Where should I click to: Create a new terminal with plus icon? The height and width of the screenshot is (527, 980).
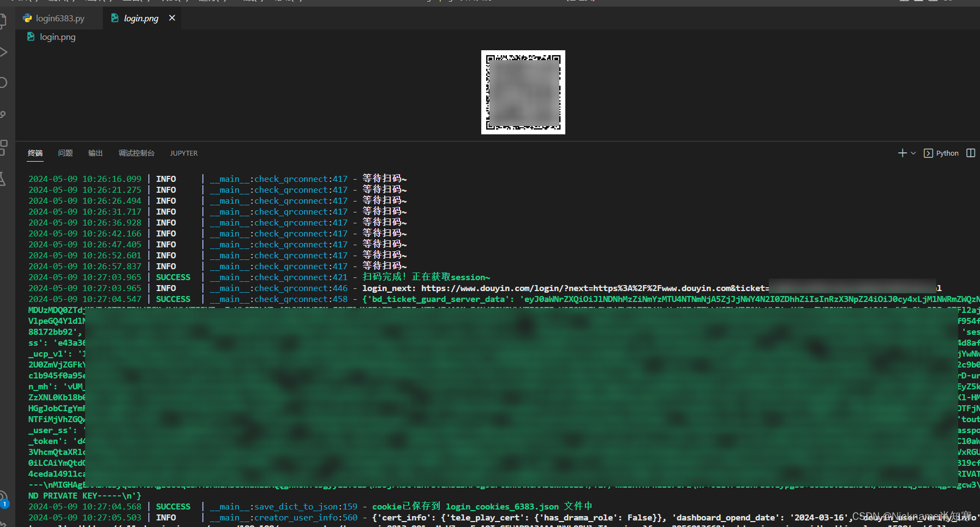pos(903,153)
